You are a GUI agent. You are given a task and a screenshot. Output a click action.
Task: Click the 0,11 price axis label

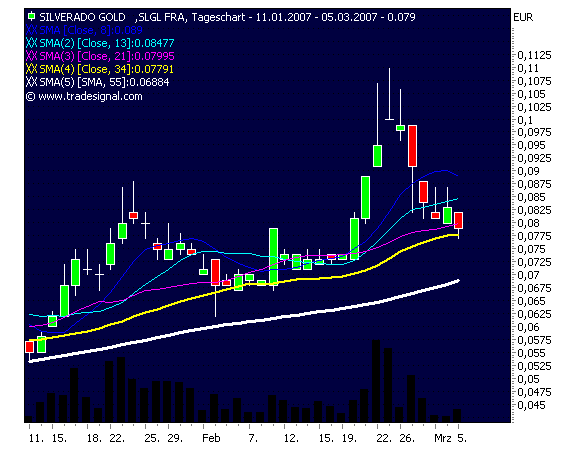click(x=528, y=68)
